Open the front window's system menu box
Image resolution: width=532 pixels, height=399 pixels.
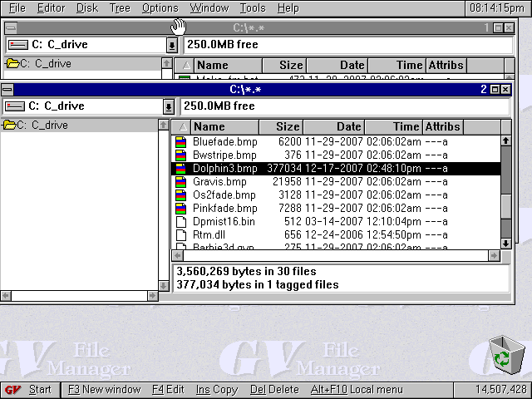point(7,89)
